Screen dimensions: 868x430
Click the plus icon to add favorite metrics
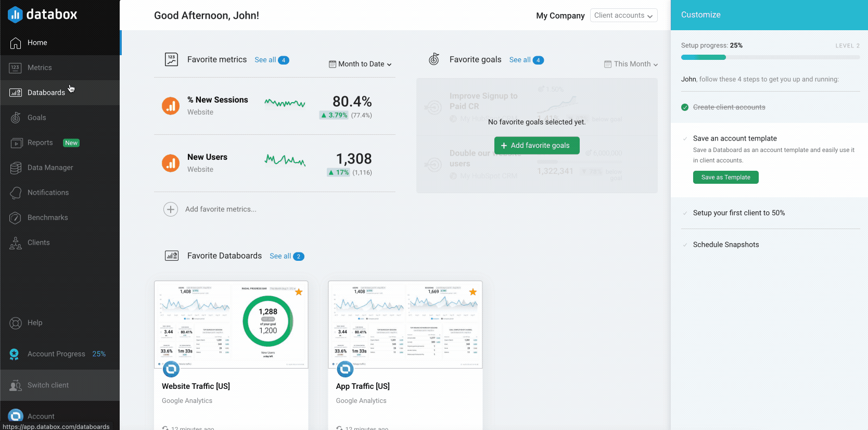171,209
